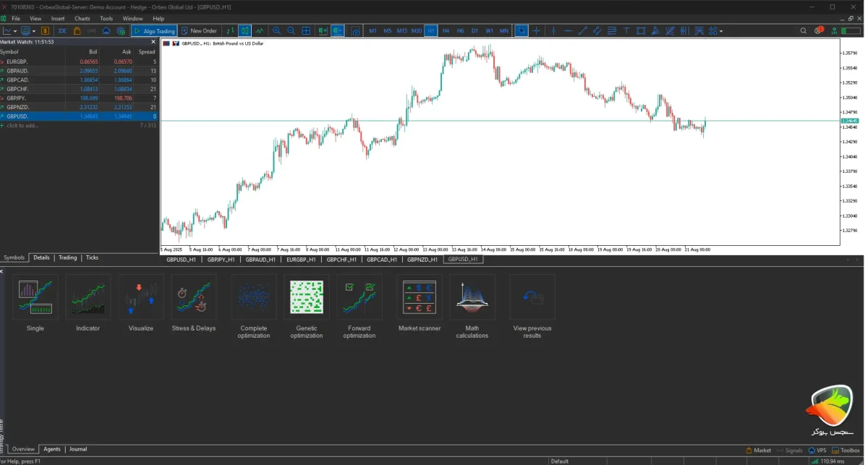
Task: Toggle the Algo Trading button
Action: [x=154, y=31]
